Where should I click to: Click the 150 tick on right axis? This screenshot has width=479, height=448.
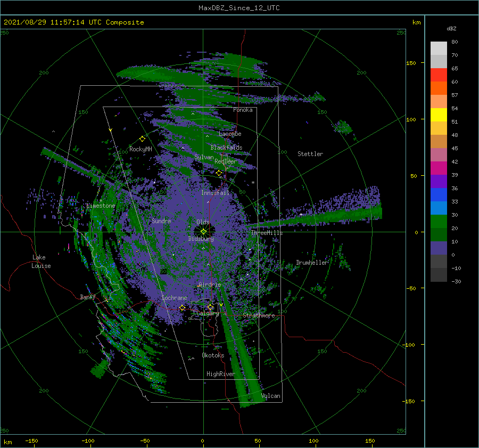pos(411,63)
